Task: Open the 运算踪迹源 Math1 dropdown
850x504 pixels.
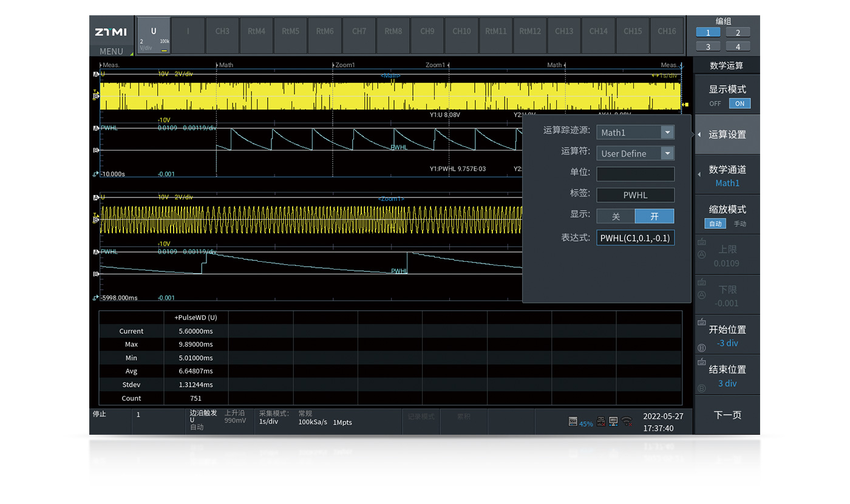Action: [x=635, y=132]
